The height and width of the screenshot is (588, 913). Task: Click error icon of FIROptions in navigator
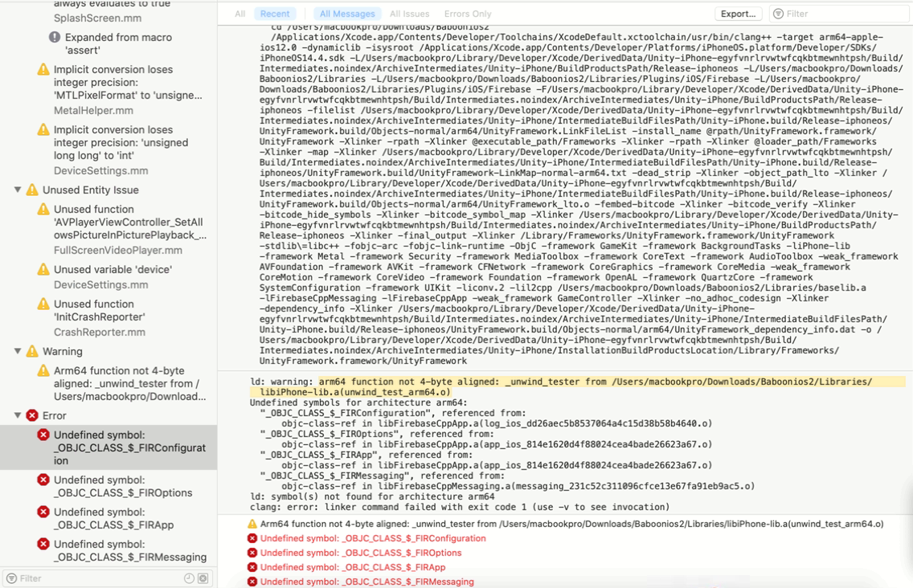click(x=43, y=480)
